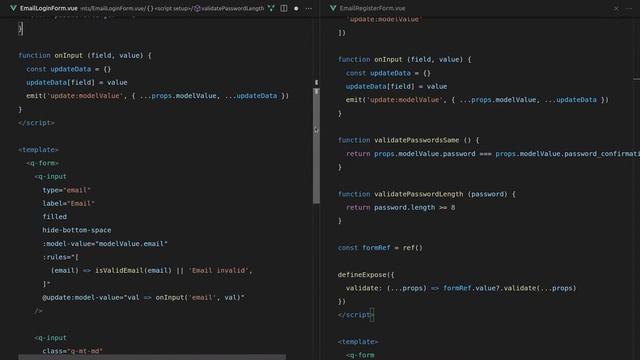The image size is (640, 360).
Task: Click 'return password.length >= 8' line
Action: click(400, 208)
